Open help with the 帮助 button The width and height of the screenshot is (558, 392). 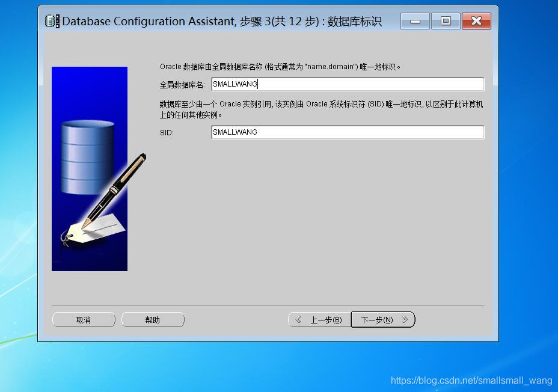click(153, 320)
